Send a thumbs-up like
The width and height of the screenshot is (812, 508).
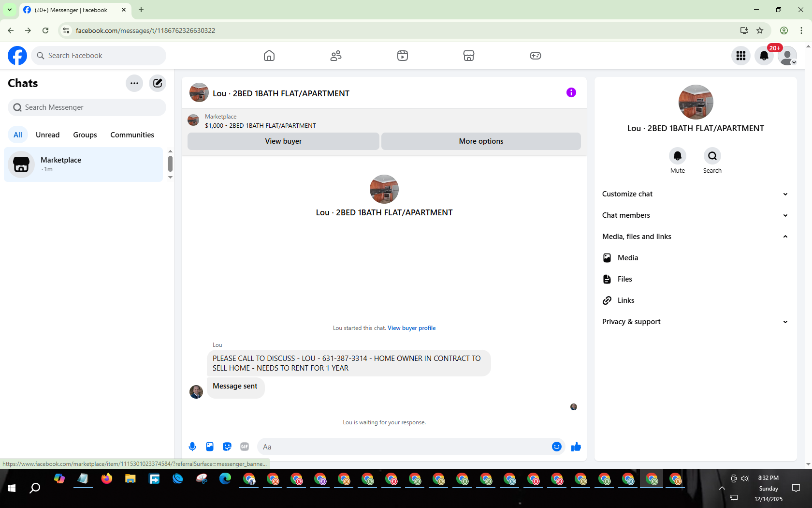[x=576, y=447]
